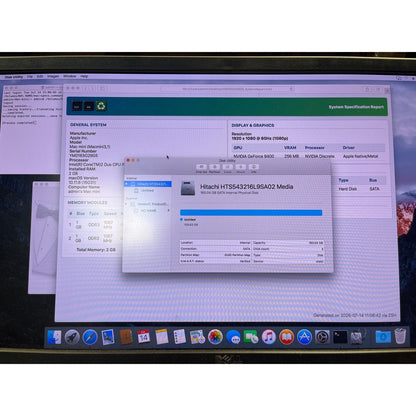Launch Launchpad rocket icon in Dock

[x=72, y=337]
